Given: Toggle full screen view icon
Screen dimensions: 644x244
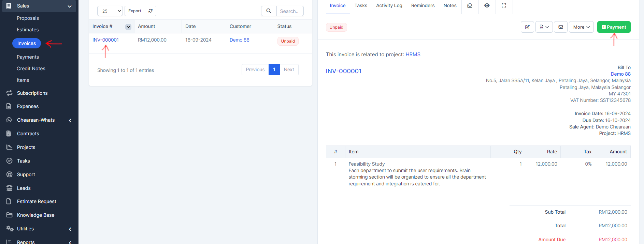Looking at the screenshot, I should coord(504,5).
